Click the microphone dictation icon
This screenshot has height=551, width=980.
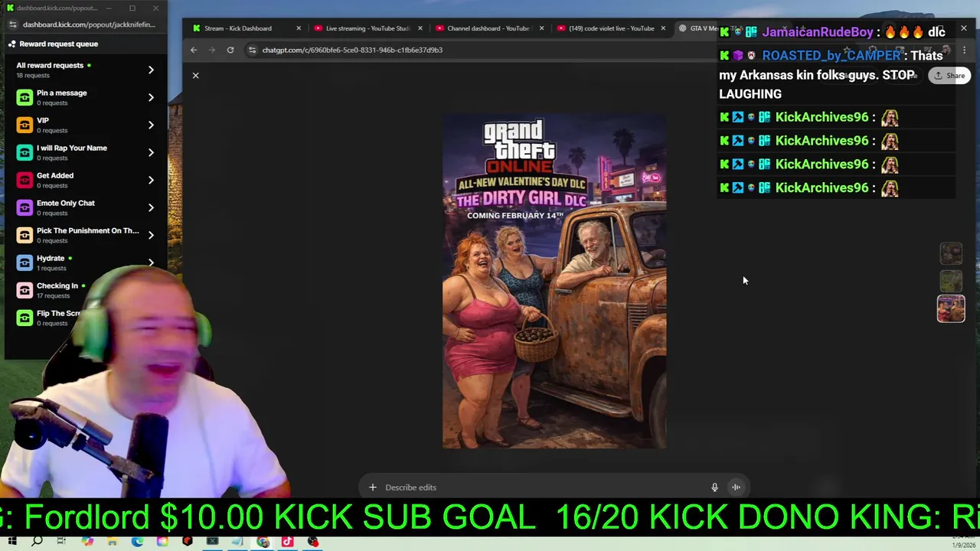[714, 487]
